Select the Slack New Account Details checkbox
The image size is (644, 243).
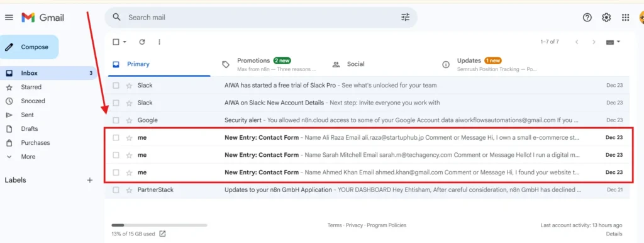click(x=116, y=103)
